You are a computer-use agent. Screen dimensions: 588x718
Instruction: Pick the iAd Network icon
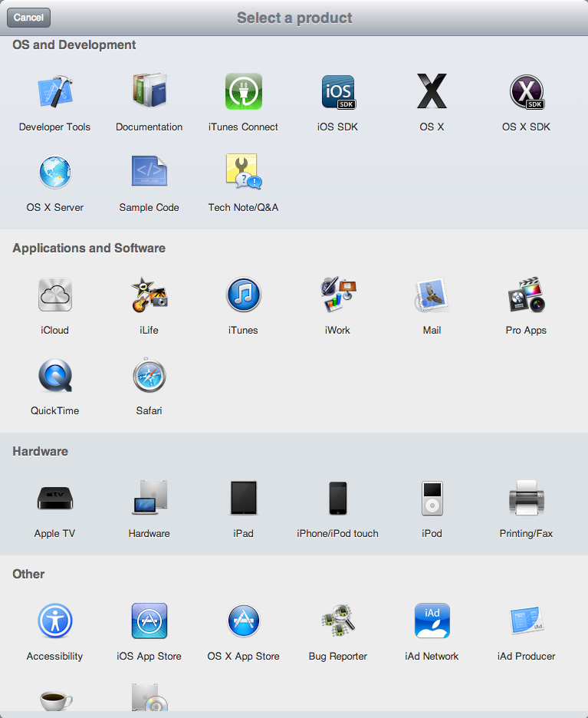click(x=432, y=621)
